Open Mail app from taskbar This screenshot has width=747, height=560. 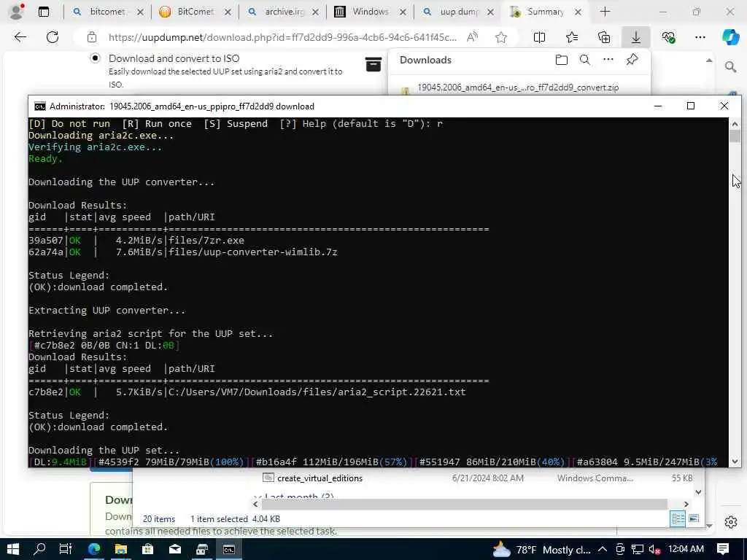[x=175, y=550]
